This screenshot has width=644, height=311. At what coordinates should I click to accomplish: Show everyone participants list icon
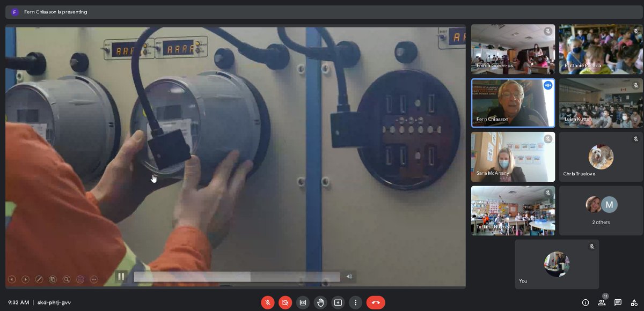point(602,302)
